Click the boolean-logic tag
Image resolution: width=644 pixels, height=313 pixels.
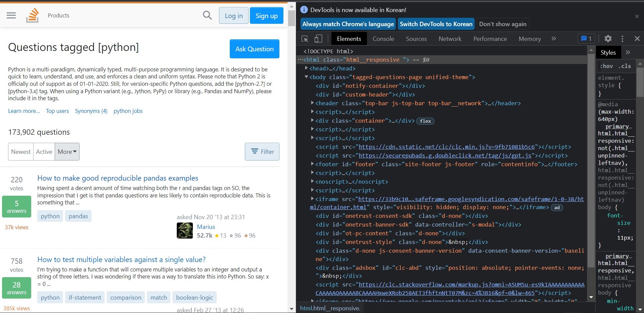point(195,298)
